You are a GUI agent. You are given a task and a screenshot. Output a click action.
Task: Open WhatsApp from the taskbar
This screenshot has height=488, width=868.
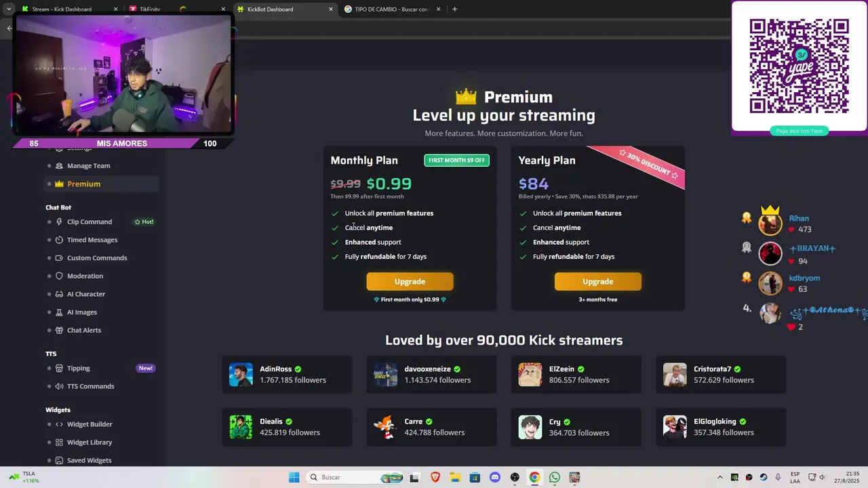(x=555, y=477)
